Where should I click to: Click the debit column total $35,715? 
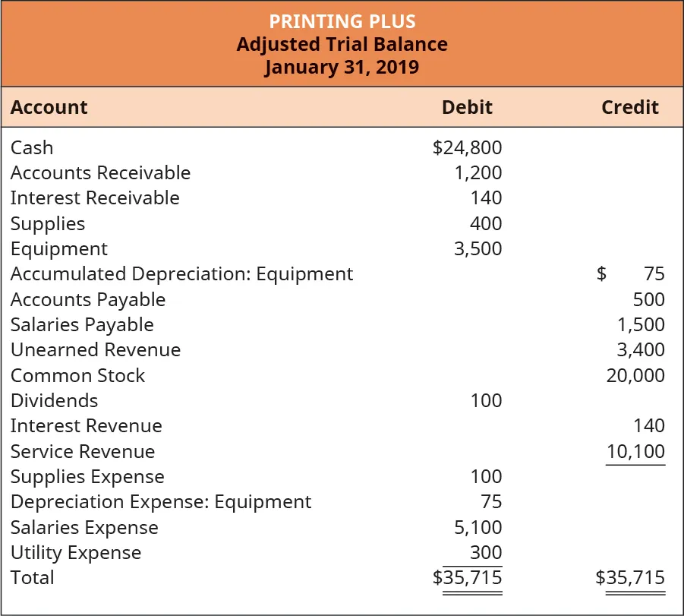point(467,578)
